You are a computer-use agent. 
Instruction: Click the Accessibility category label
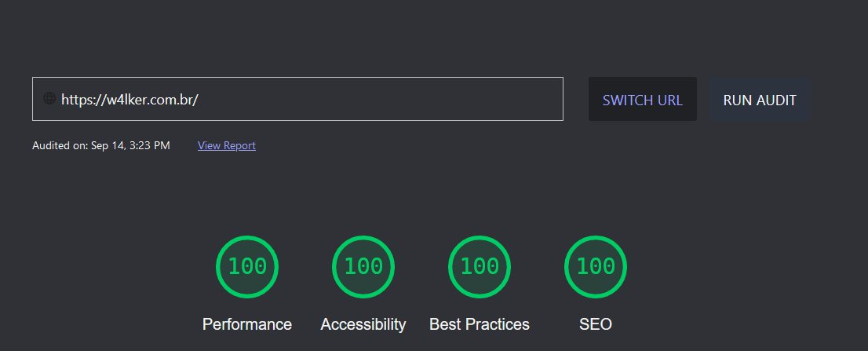pos(363,324)
